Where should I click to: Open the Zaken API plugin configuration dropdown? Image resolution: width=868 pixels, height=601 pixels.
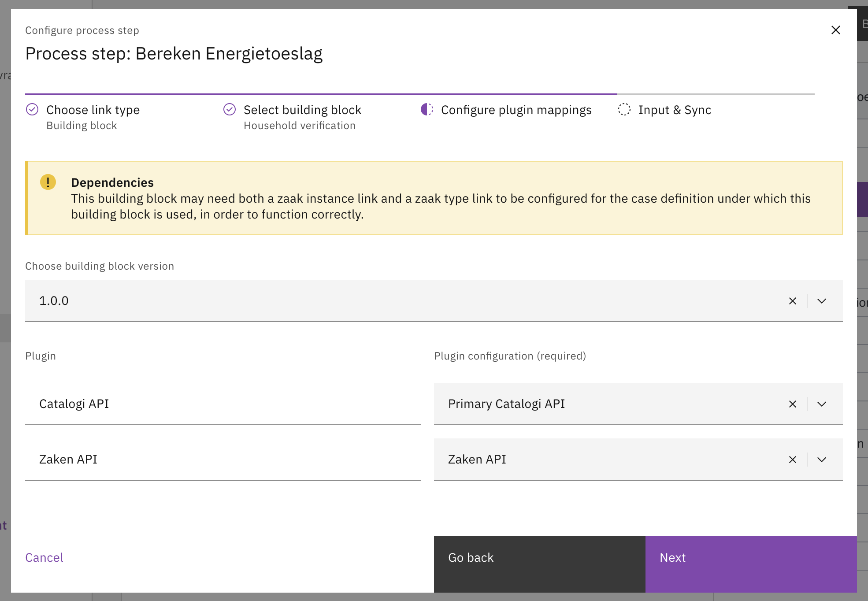click(821, 460)
